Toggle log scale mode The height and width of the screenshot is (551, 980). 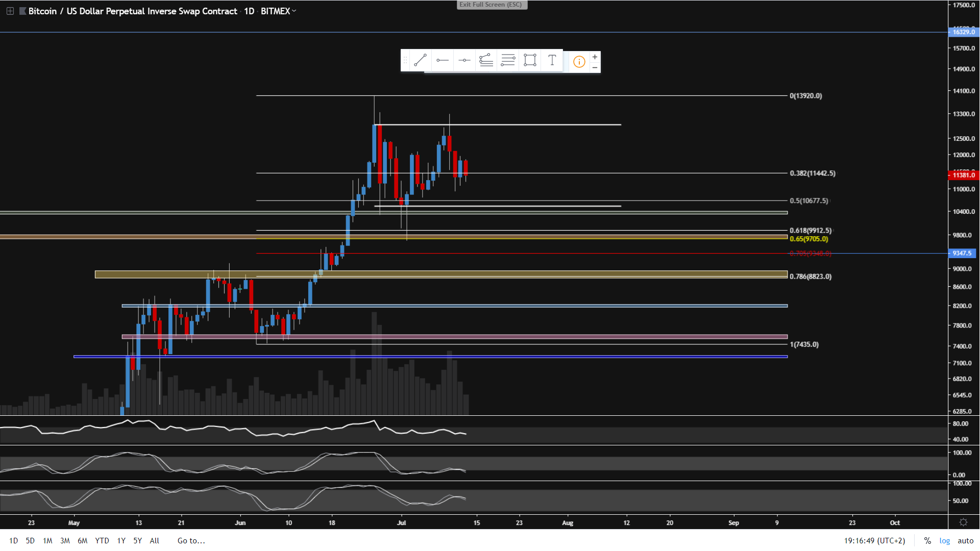click(x=945, y=541)
